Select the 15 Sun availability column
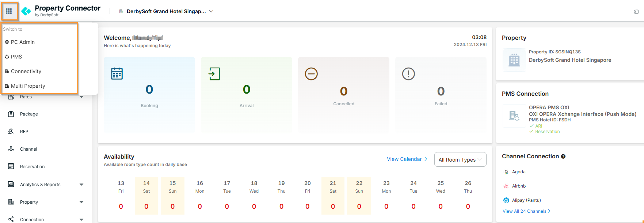This screenshot has width=644, height=223. pyautogui.click(x=173, y=196)
